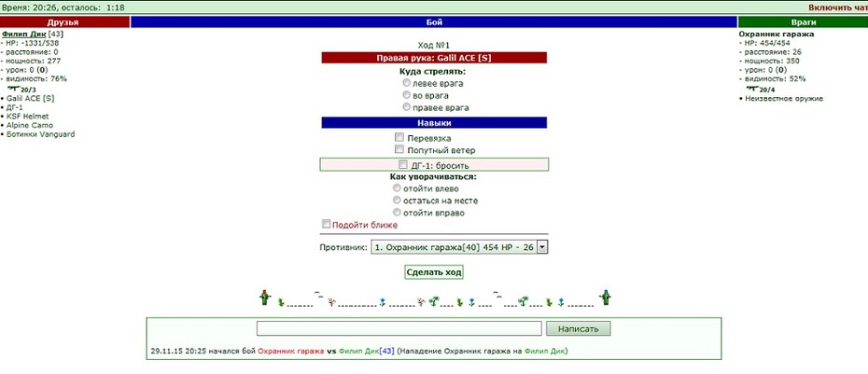868x374 pixels.
Task: Open the Противник opponent dropdown
Action: (459, 247)
